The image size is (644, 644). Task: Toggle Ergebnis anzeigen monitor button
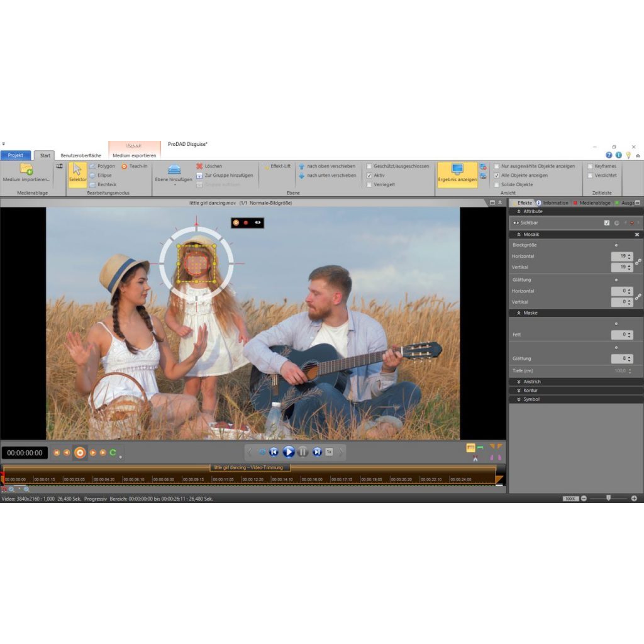point(457,174)
